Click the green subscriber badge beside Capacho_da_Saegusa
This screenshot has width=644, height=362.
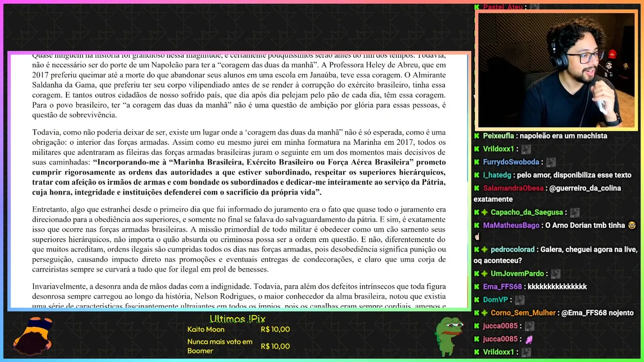[x=485, y=213]
